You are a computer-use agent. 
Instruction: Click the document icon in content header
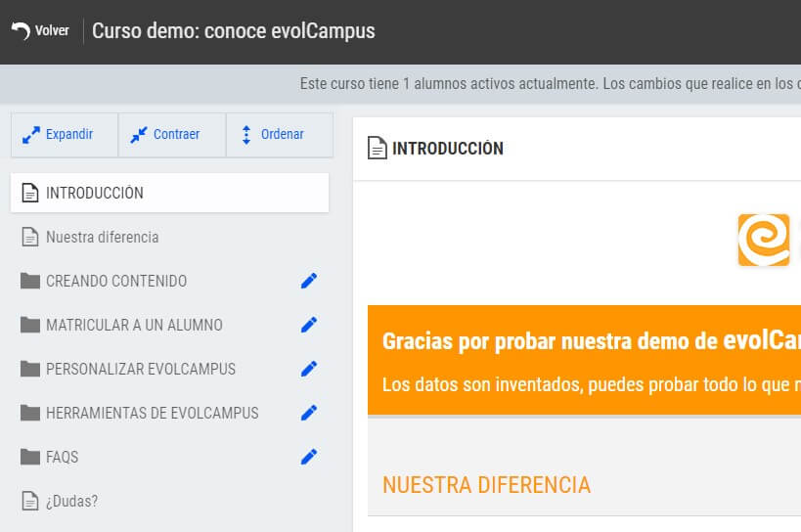377,148
